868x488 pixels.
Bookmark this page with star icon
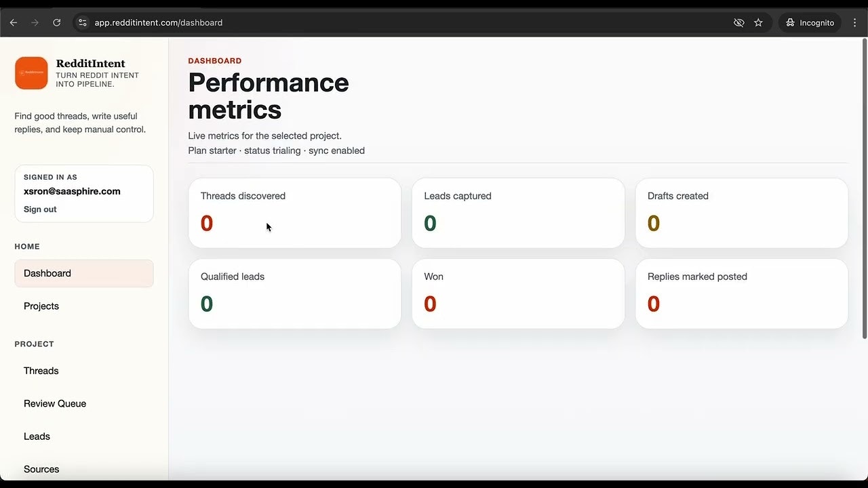coord(758,22)
